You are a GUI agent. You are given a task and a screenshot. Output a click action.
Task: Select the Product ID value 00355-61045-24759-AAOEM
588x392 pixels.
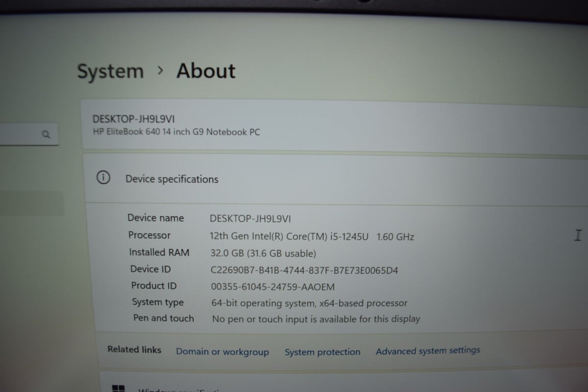coord(273,287)
